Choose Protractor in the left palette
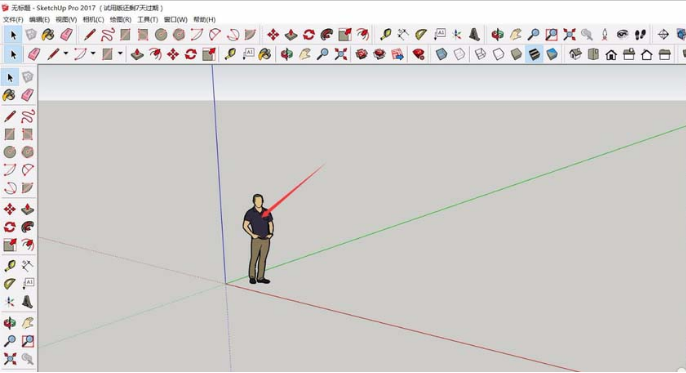Screen dimensions: 686x373 (10, 284)
